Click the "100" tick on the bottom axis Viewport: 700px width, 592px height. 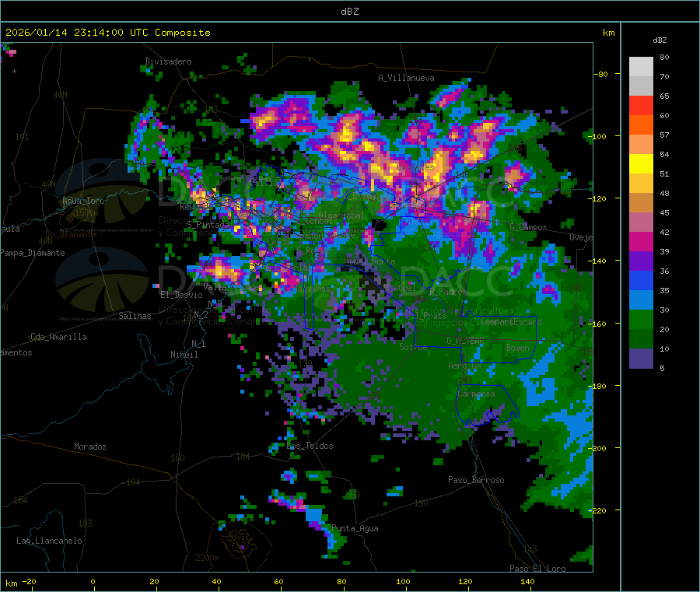pyautogui.click(x=403, y=581)
